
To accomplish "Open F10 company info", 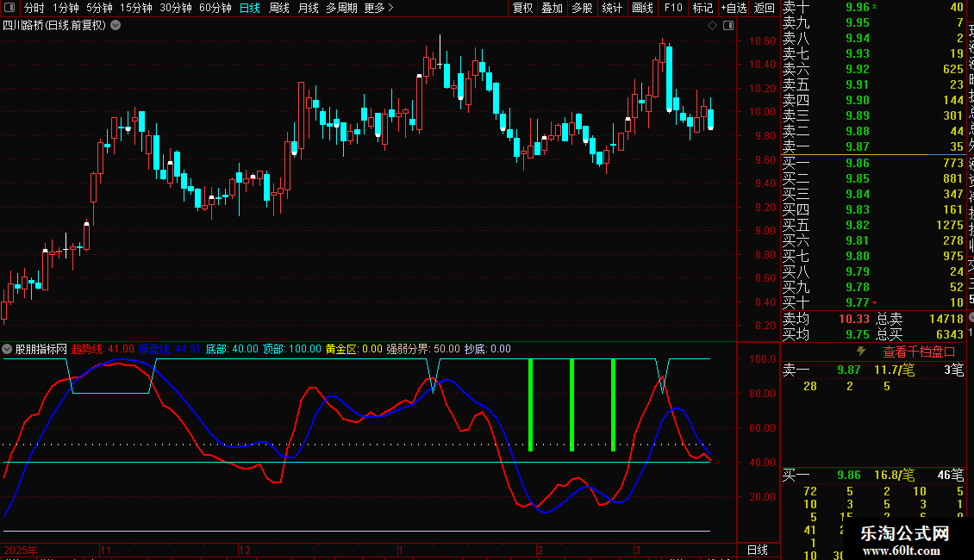I will (x=673, y=8).
